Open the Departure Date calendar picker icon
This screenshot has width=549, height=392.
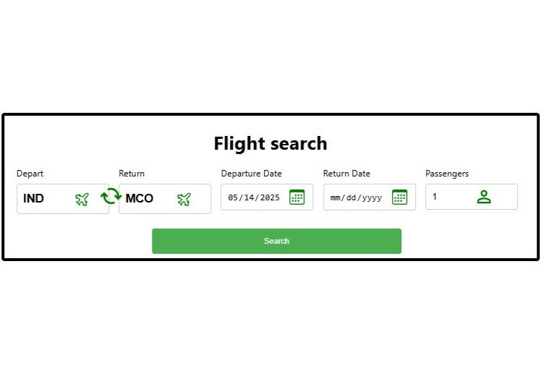(x=297, y=197)
